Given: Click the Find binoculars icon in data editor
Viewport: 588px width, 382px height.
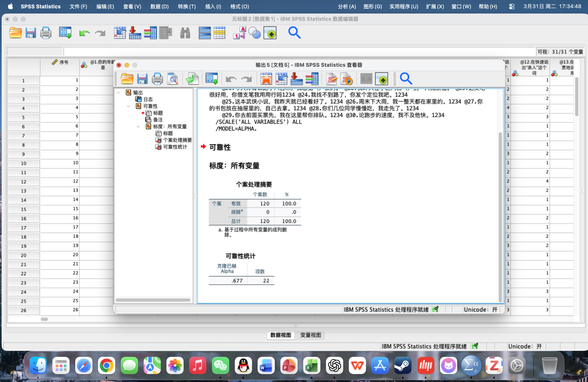Looking at the screenshot, I should pyautogui.click(x=185, y=33).
